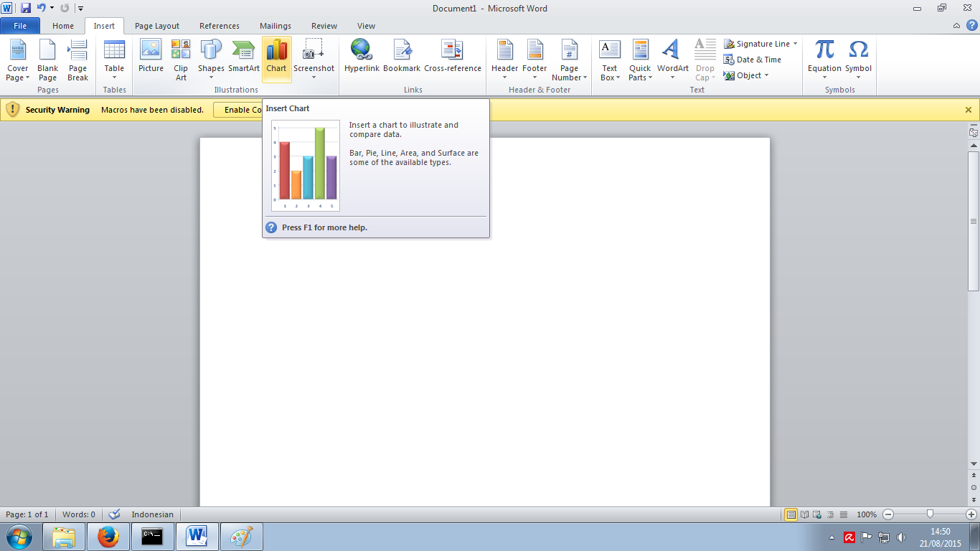The width and height of the screenshot is (980, 551).
Task: Insert a Blank Page
Action: click(48, 60)
